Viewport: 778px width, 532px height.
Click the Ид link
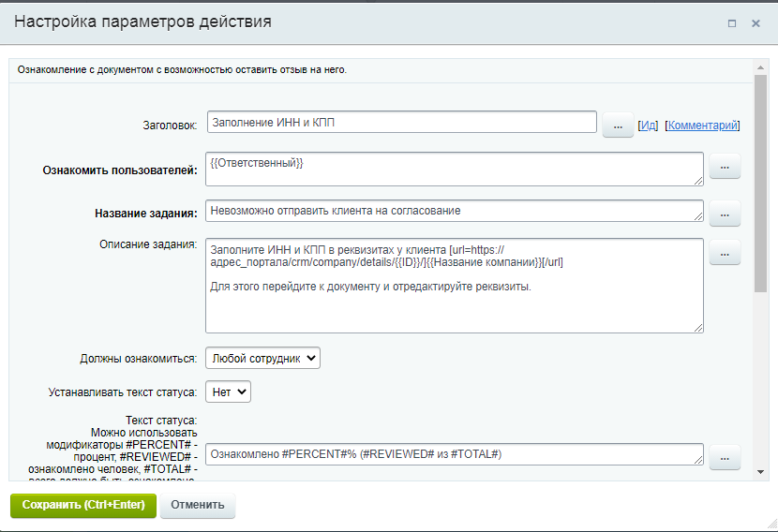648,126
